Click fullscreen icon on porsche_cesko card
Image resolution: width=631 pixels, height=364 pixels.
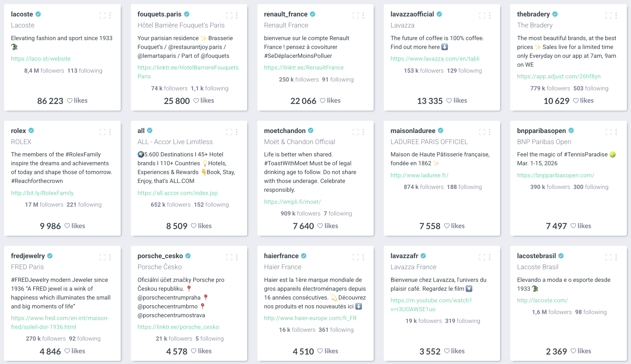[x=229, y=257]
